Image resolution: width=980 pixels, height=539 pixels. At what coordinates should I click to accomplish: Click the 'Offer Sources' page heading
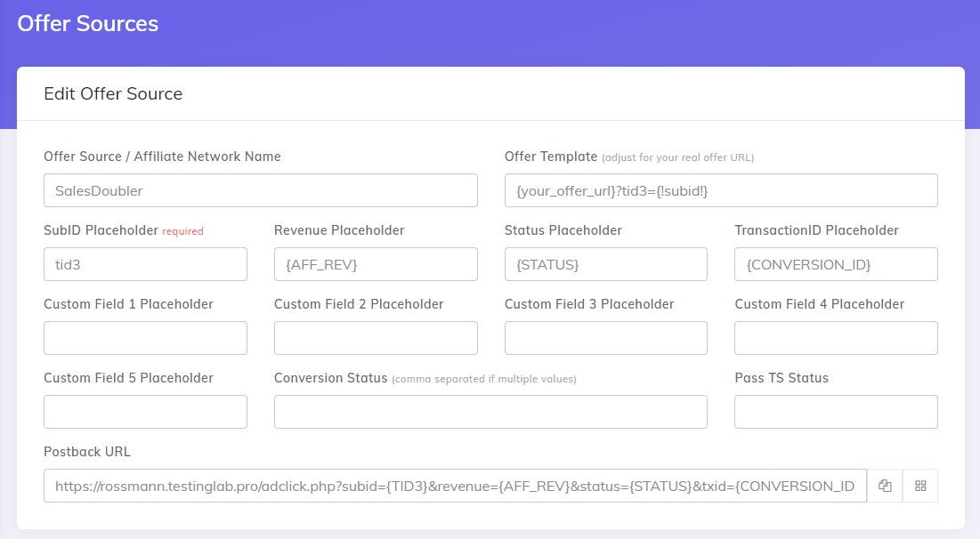pos(87,24)
